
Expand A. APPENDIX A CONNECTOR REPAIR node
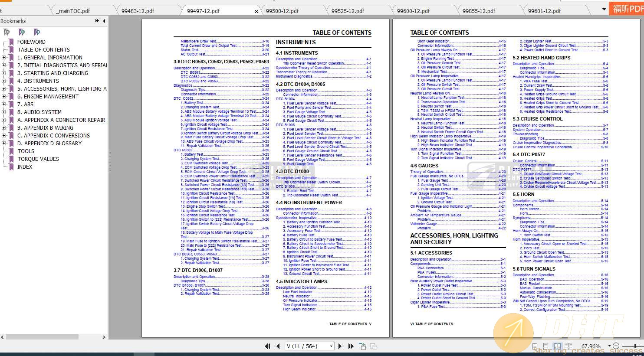pos(3,120)
